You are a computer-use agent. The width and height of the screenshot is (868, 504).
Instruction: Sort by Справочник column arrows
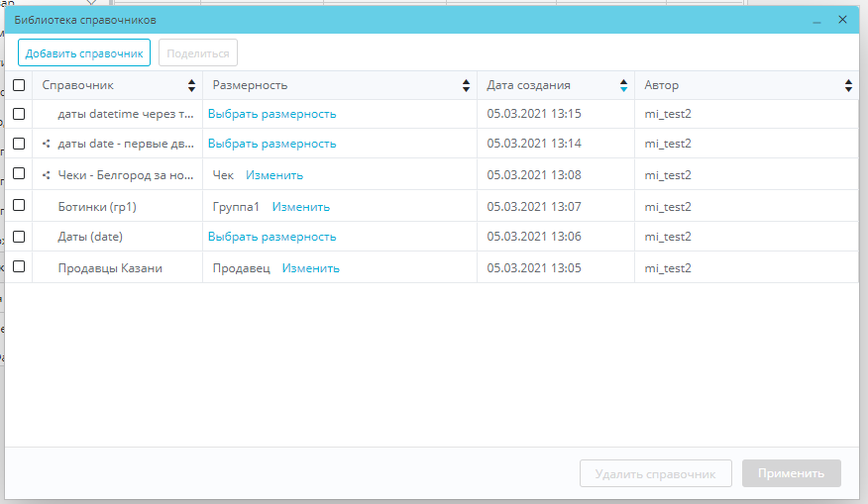(x=192, y=86)
